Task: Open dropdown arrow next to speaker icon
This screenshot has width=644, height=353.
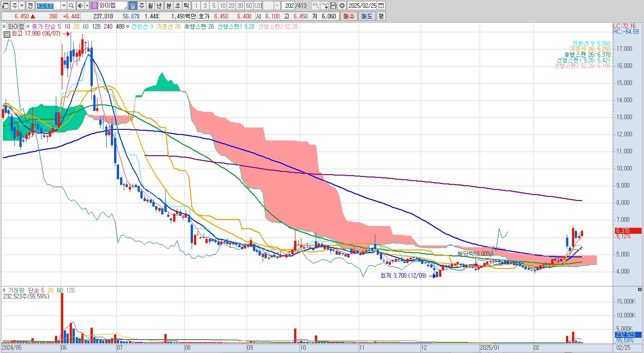Action: click(87, 6)
